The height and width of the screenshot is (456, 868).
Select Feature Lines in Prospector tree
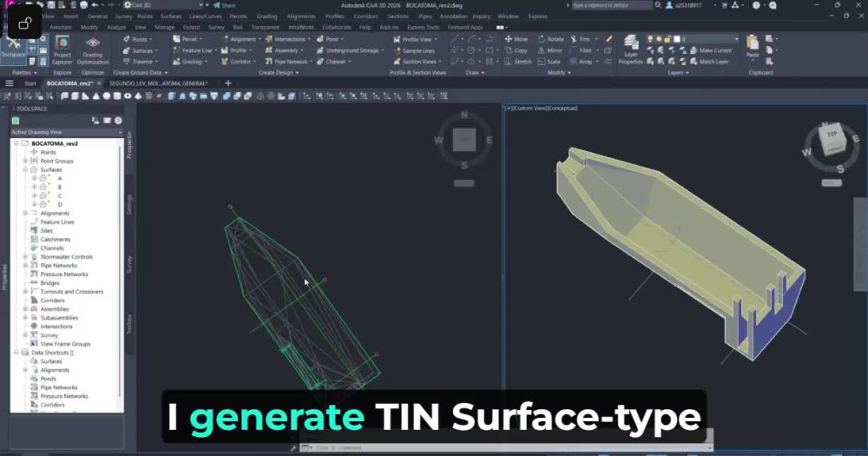tap(56, 221)
